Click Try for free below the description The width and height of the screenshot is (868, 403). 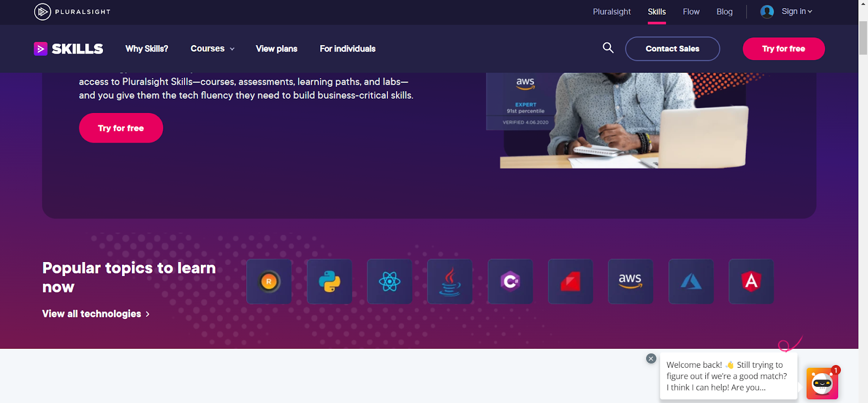click(x=121, y=128)
